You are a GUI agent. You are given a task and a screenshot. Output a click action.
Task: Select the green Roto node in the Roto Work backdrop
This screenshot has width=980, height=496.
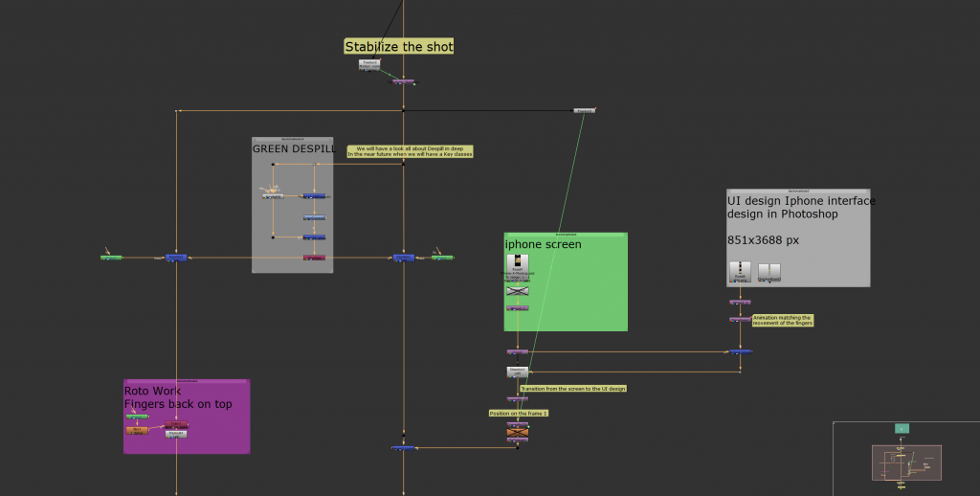point(138,417)
